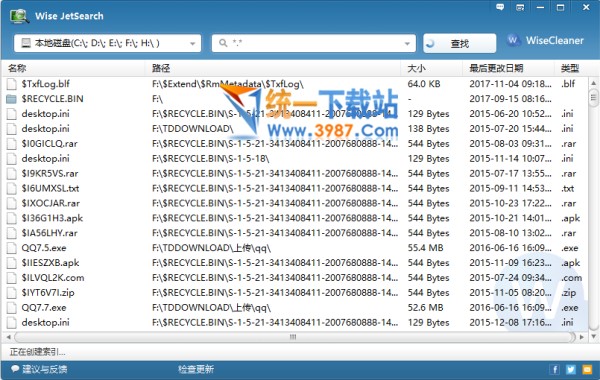Click the file icon beside $IYT6V7I.zip
The image size is (600, 380).
pyautogui.click(x=12, y=293)
